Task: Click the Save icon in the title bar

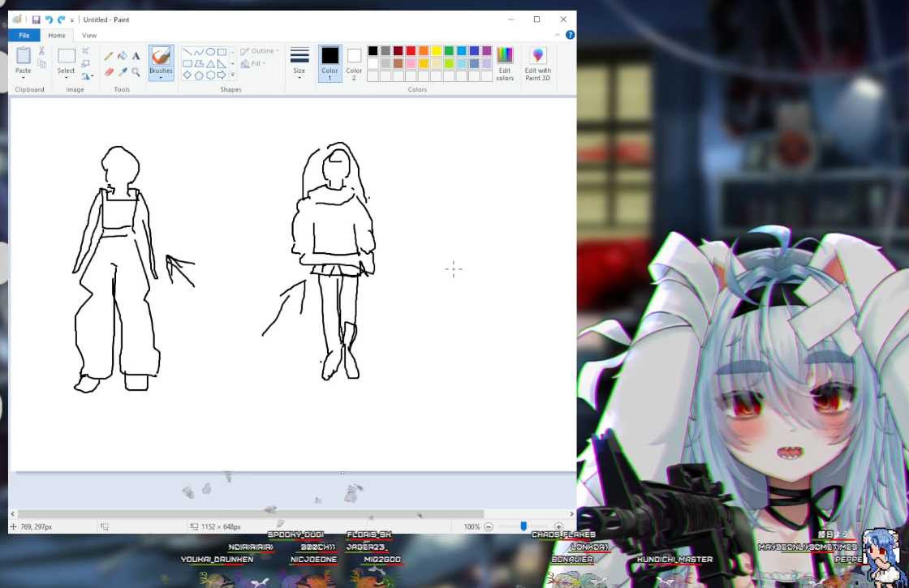Action: pyautogui.click(x=36, y=19)
